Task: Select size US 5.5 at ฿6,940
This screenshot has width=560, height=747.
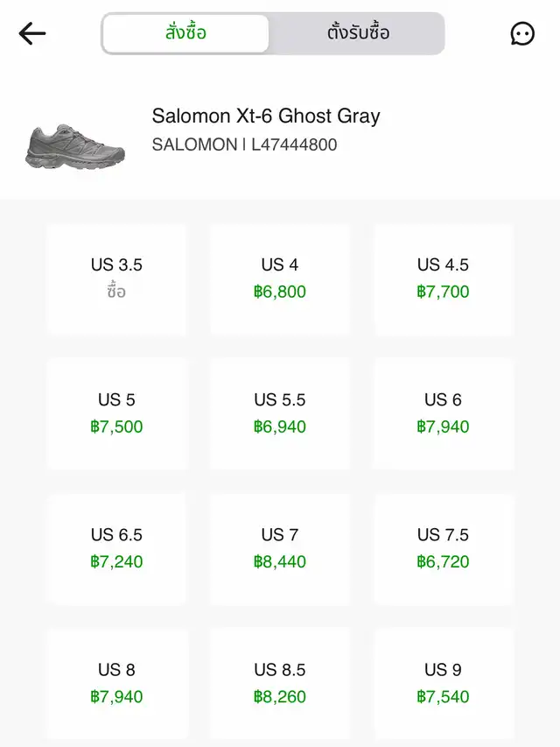Action: (x=280, y=413)
